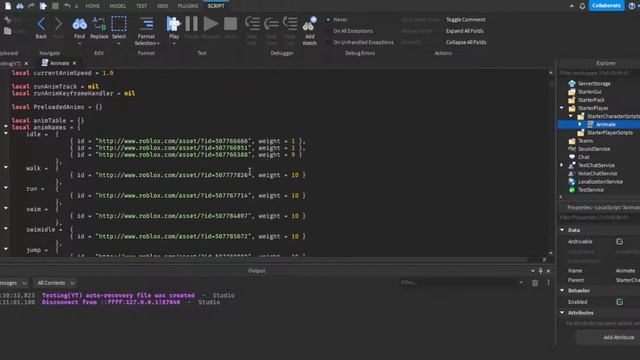Click the notification bell icon
Image resolution: width=640 pixels, height=360 pixels.
(582, 6)
